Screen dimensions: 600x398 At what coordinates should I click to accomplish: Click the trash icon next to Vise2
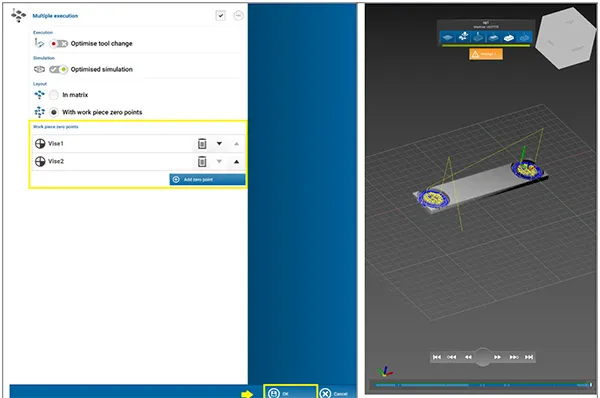(202, 161)
